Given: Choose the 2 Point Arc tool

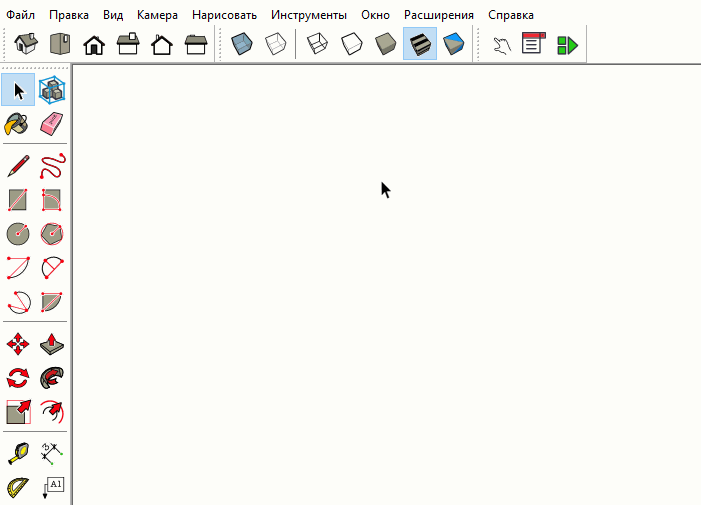Looking at the screenshot, I should (52, 268).
